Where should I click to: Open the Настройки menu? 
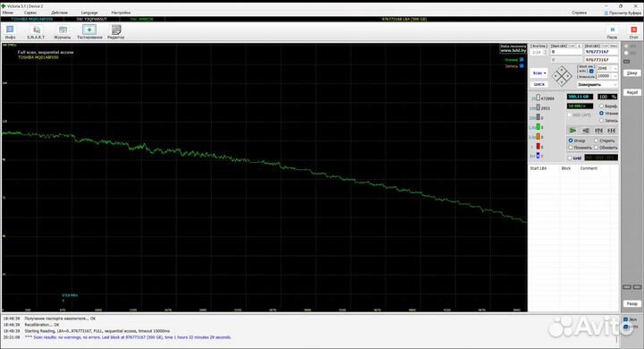(x=121, y=13)
